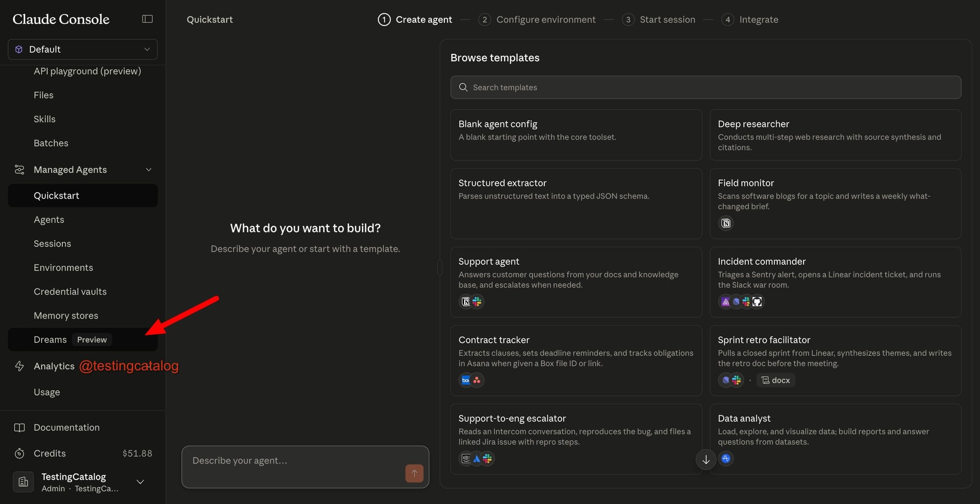The height and width of the screenshot is (504, 980).
Task: Go to step 3 Start session
Action: pos(659,20)
